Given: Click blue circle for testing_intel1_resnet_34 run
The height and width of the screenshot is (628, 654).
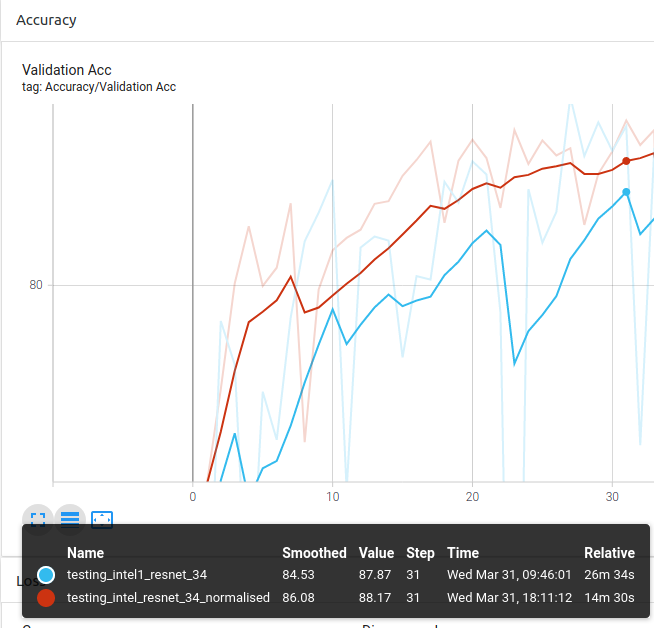Looking at the screenshot, I should click(x=46, y=575).
